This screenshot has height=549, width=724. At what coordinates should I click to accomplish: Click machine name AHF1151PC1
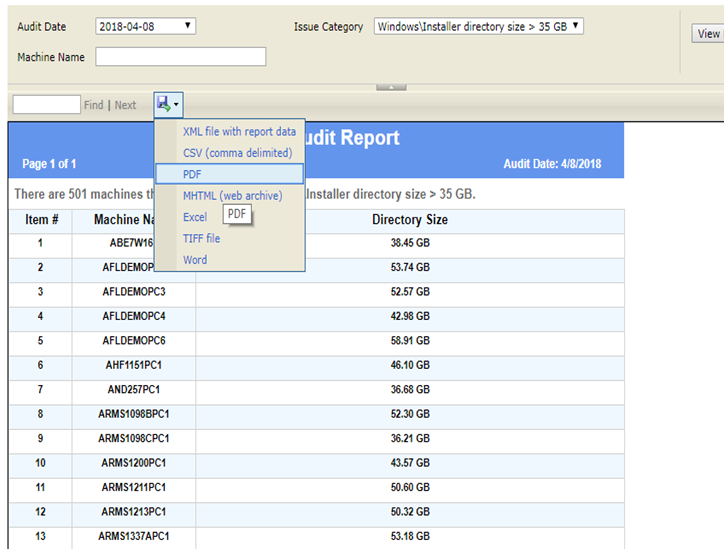point(134,365)
